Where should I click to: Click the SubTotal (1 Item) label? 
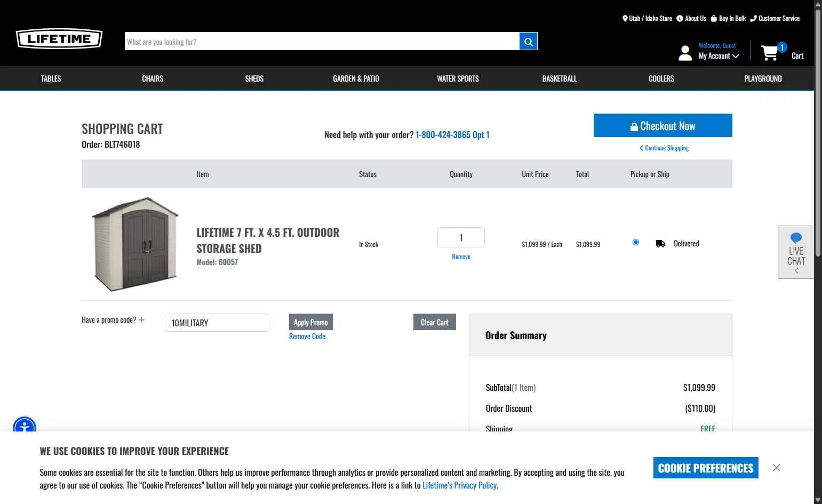(x=510, y=388)
